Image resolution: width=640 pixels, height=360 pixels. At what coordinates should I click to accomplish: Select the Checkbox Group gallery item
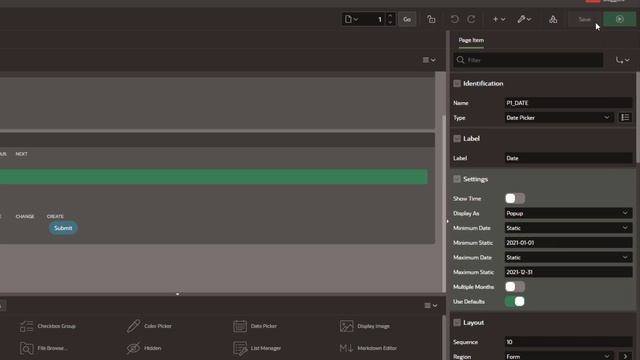48,326
